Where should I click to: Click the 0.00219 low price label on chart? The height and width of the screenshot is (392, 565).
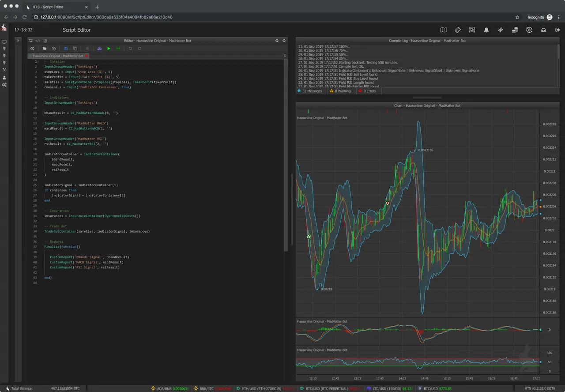(327, 289)
